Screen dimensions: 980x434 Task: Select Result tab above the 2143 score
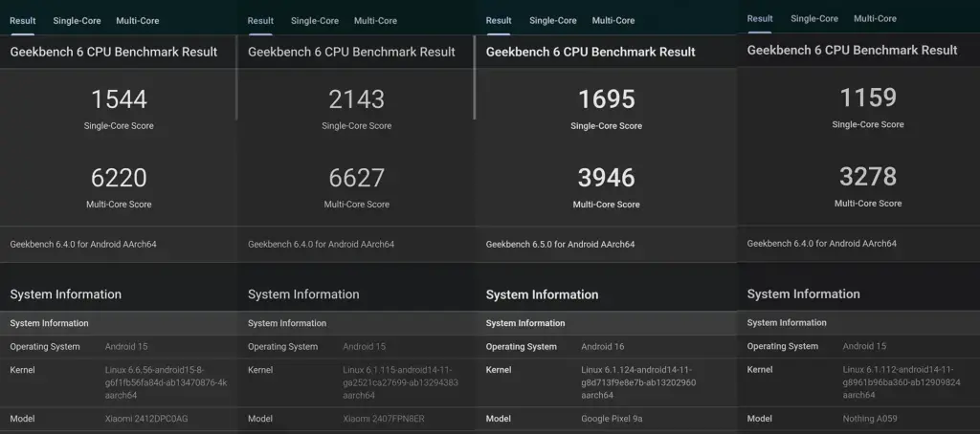[x=260, y=21]
